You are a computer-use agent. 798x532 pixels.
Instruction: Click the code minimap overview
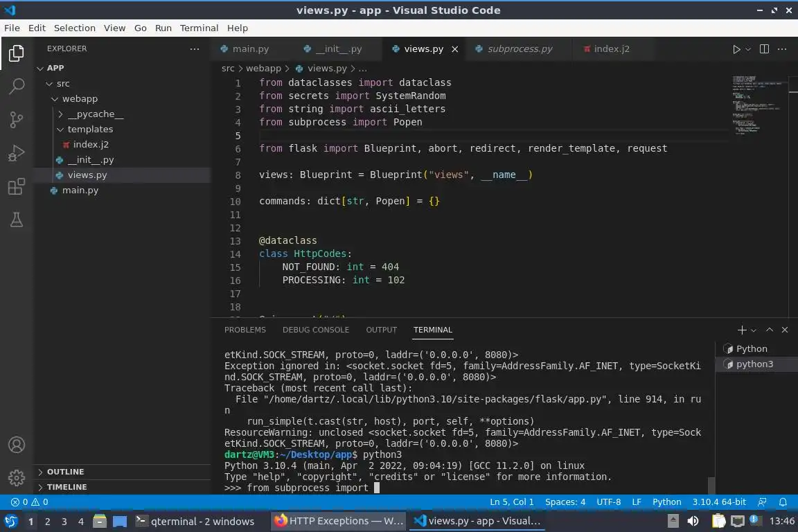click(x=759, y=105)
